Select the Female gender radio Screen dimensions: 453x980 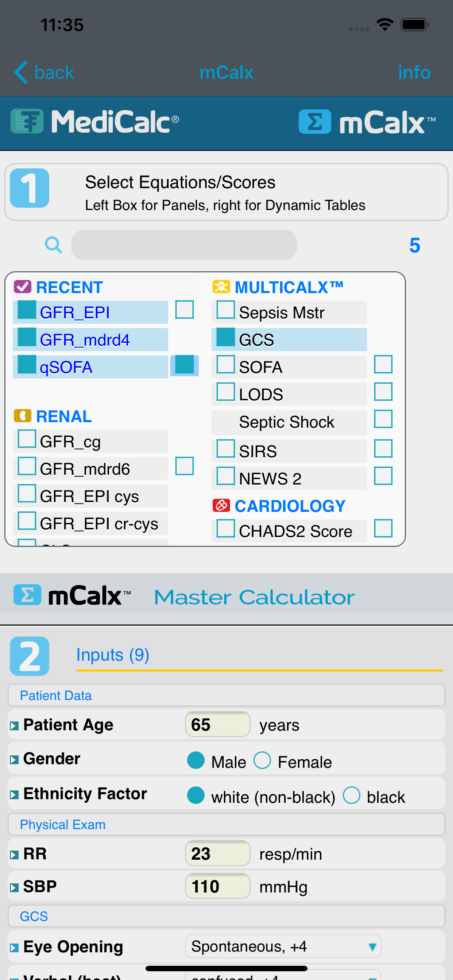[262, 760]
